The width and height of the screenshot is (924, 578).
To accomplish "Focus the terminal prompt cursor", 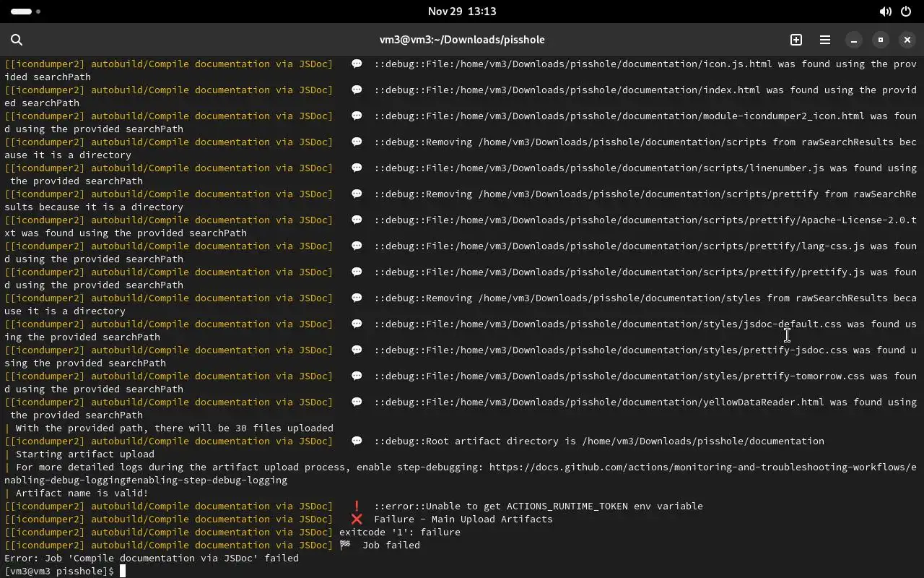I will (x=123, y=571).
